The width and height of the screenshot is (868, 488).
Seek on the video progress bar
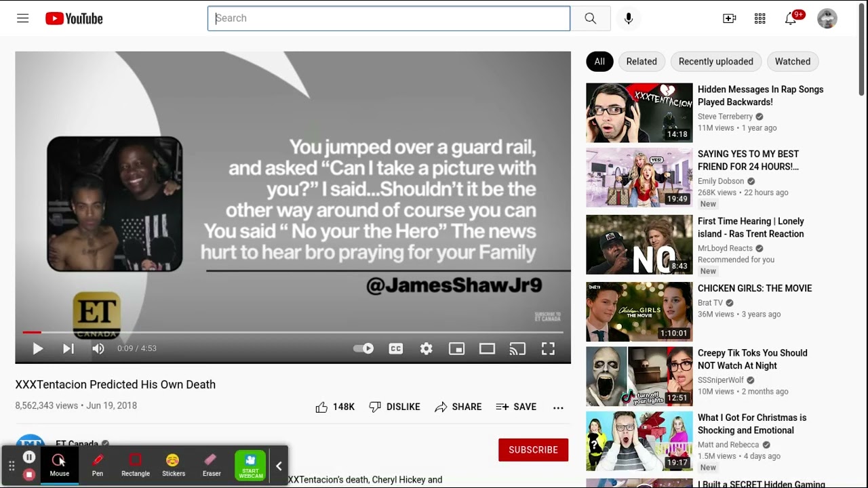[x=293, y=332]
